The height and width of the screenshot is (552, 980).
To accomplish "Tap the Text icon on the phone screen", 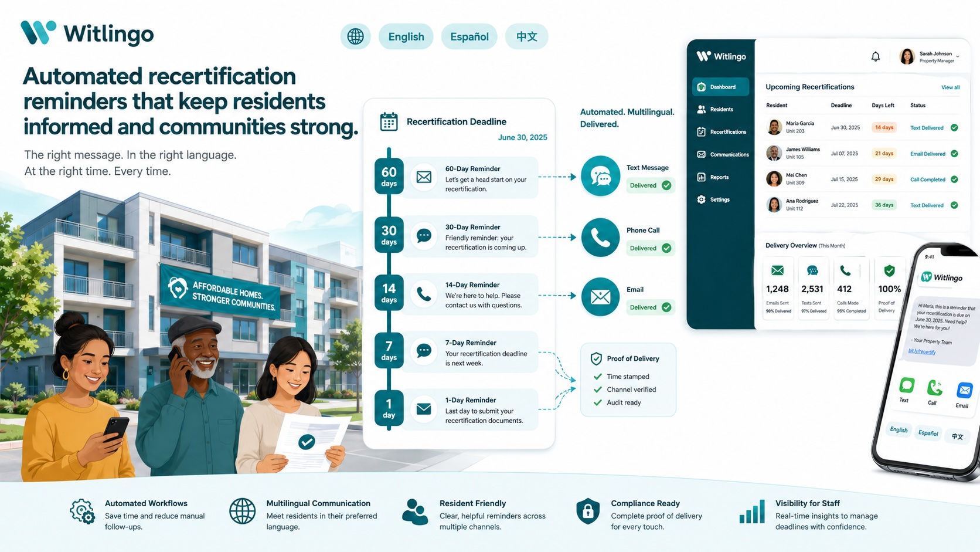I will [907, 385].
